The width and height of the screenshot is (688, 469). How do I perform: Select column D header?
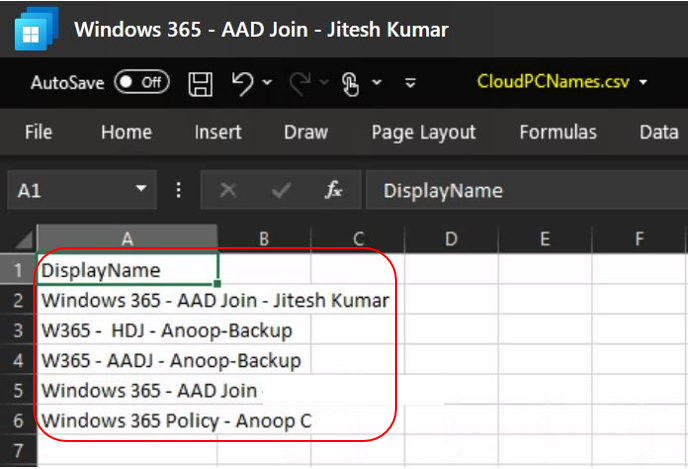[451, 239]
